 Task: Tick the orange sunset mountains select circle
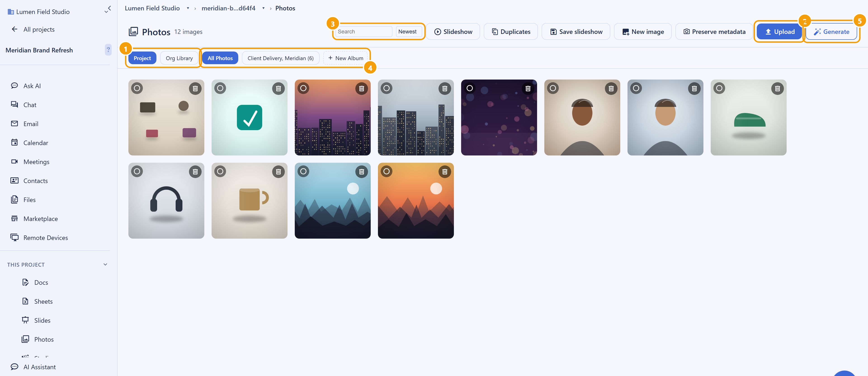pyautogui.click(x=387, y=172)
